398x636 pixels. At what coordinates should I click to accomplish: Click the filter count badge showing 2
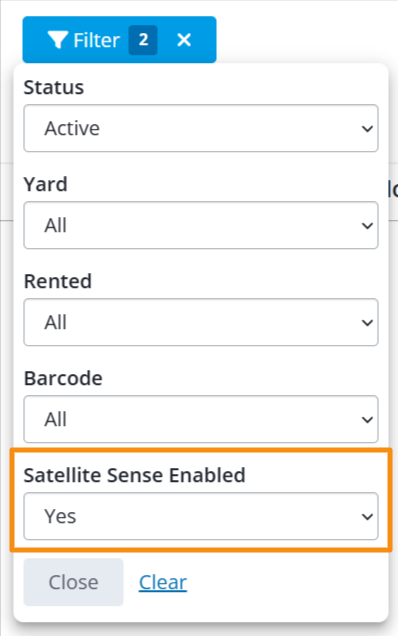[143, 40]
